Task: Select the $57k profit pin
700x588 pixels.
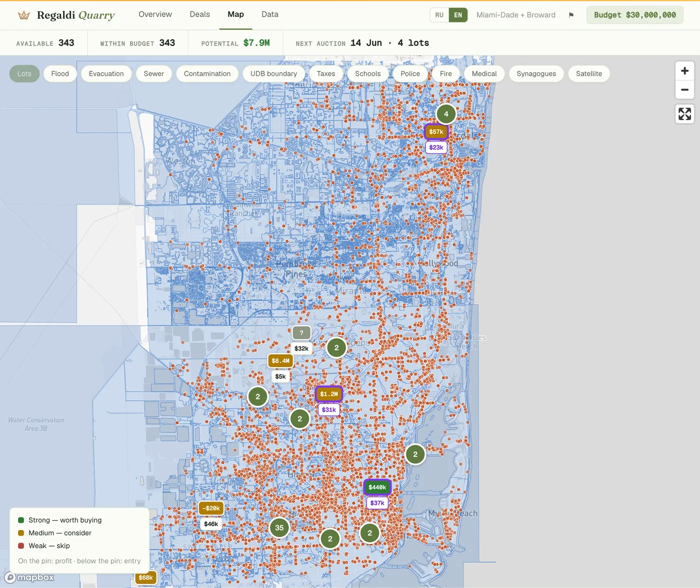Action: (x=436, y=132)
